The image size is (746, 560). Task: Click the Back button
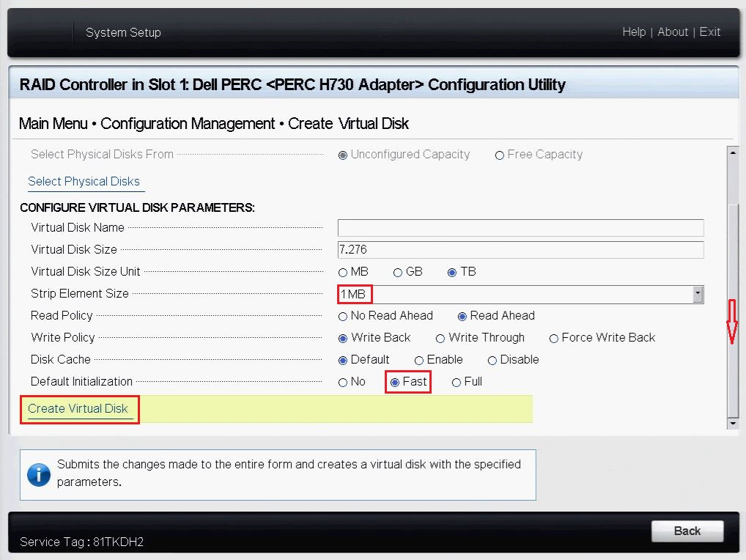[x=687, y=531]
